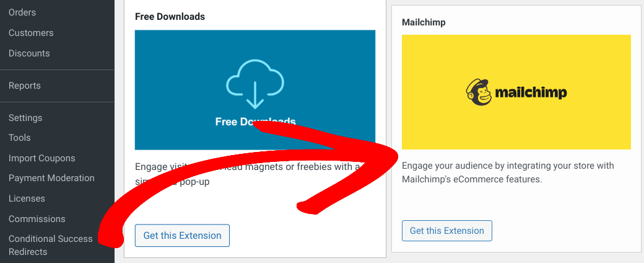Click the mailchimp wordmark text in banner
This screenshot has height=263, width=644.
(x=531, y=92)
